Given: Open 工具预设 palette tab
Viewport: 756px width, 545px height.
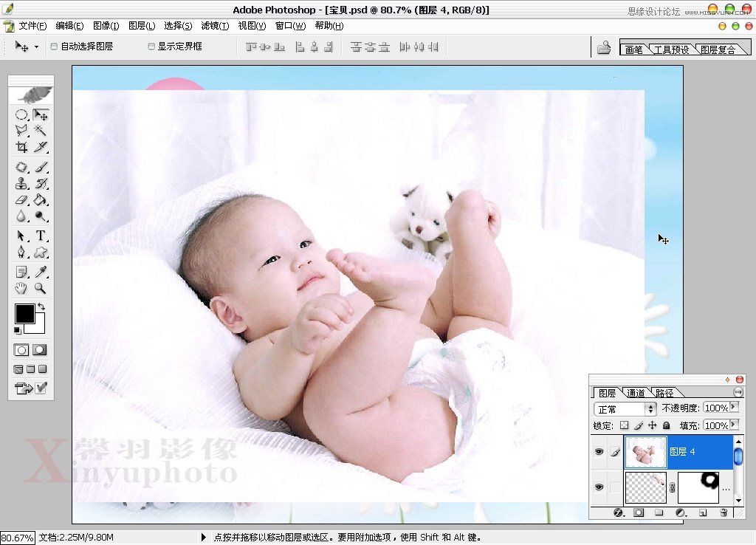Looking at the screenshot, I should click(x=671, y=49).
